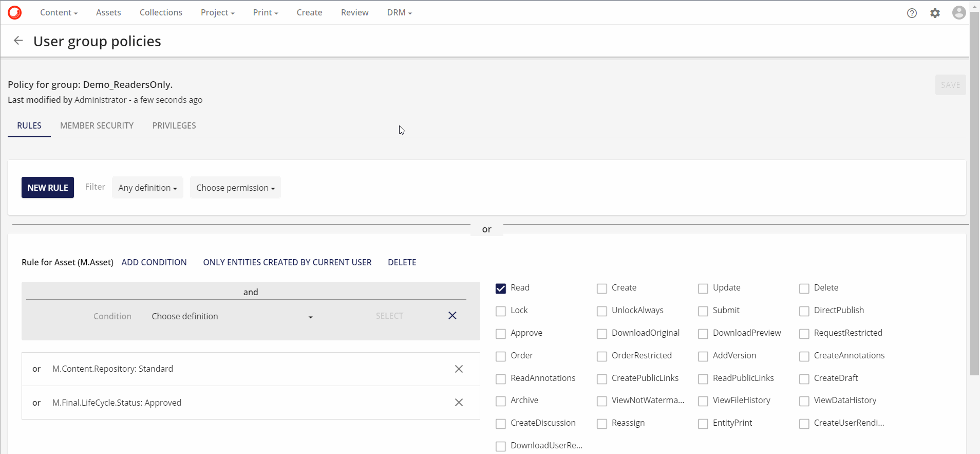
Task: Tick the OrderRestricted checkbox
Action: click(602, 356)
